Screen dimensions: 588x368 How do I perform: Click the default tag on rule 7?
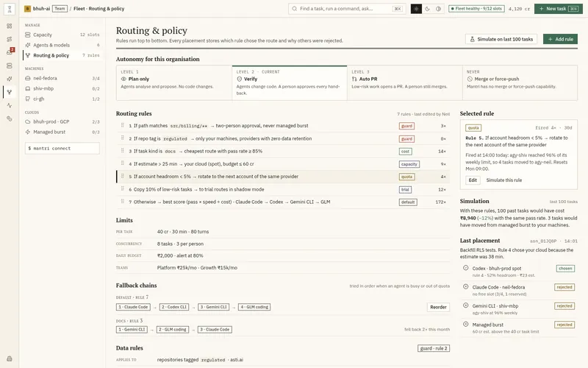click(408, 202)
